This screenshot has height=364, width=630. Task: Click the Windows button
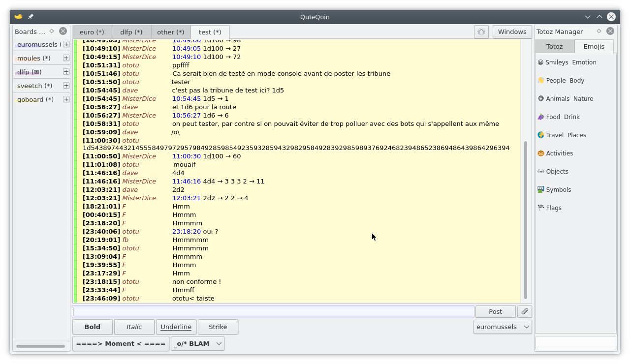tap(512, 32)
